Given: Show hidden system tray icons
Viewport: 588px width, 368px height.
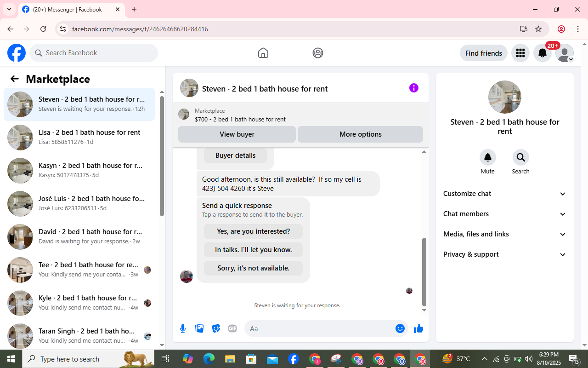Looking at the screenshot, I should pyautogui.click(x=484, y=359).
